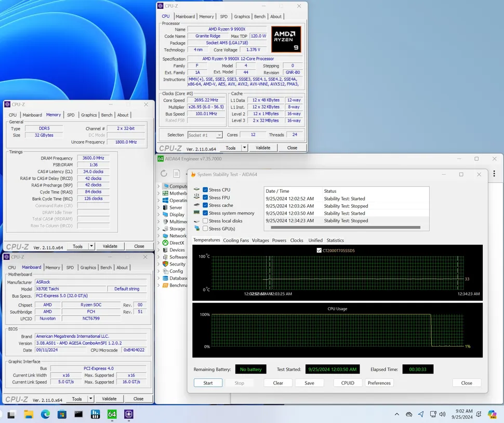Screen dimensions: 504x423
Task: Open AIDA64 from the Windows taskbar
Action: pyautogui.click(x=112, y=414)
